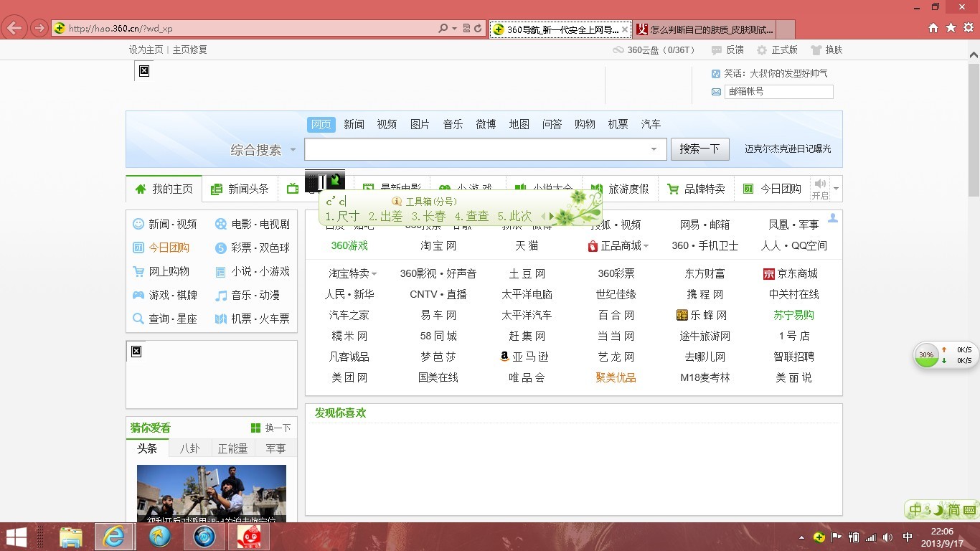Viewport: 980px width, 551px height.
Task: Toggle taskbar 中 input language indicator
Action: 908,537
